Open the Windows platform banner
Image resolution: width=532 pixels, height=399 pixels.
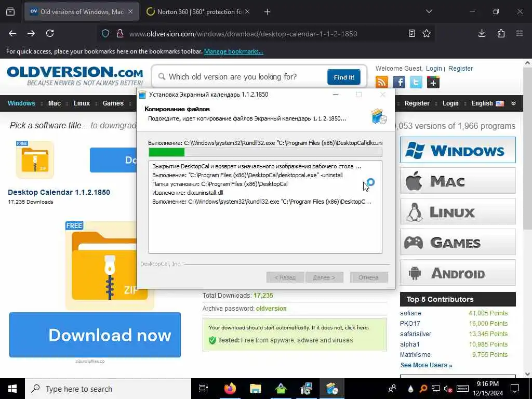coord(458,150)
